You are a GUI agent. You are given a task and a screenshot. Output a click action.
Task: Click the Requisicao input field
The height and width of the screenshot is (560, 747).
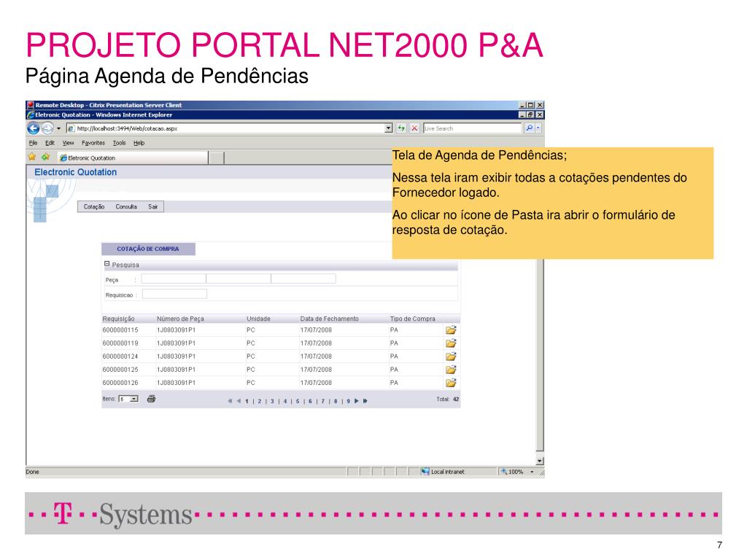tap(174, 294)
